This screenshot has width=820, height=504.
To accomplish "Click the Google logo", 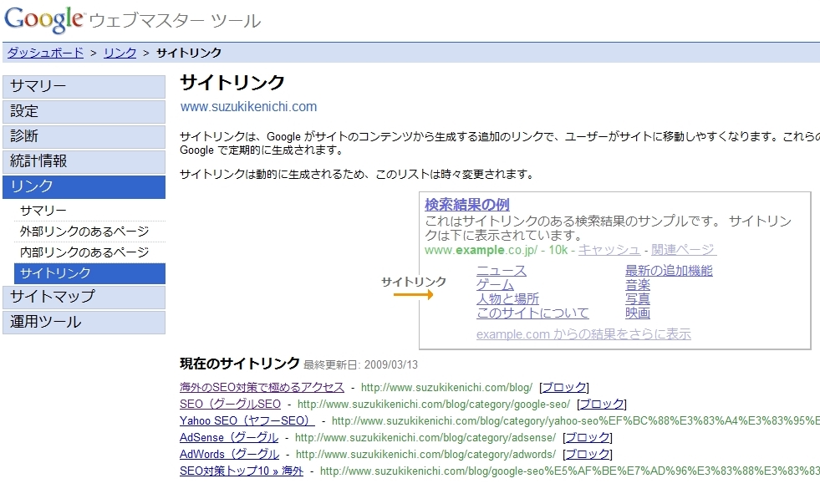I will (44, 18).
